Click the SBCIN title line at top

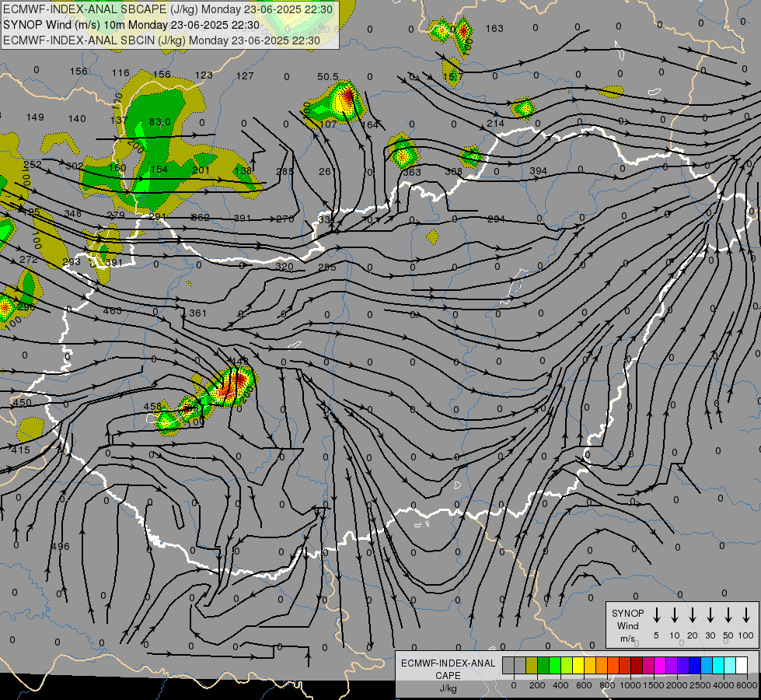coord(162,40)
